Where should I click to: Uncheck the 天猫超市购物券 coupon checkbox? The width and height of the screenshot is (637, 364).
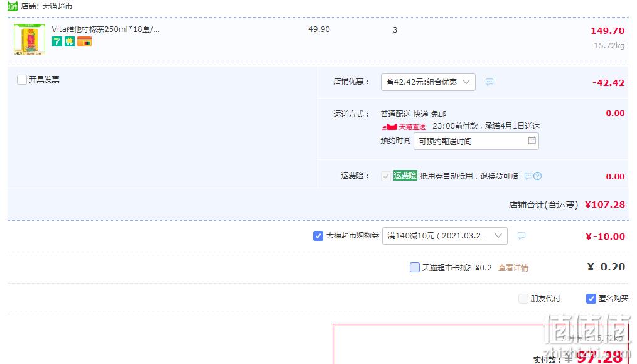(x=318, y=235)
